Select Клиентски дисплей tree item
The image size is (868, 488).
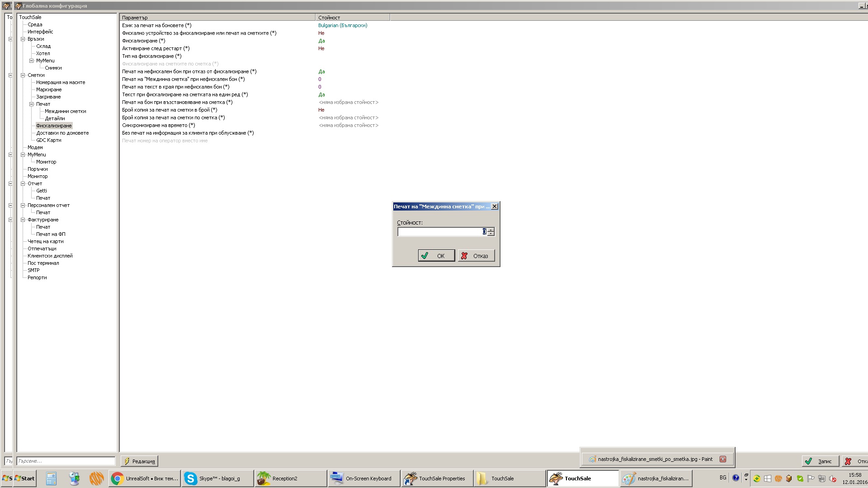[50, 256]
